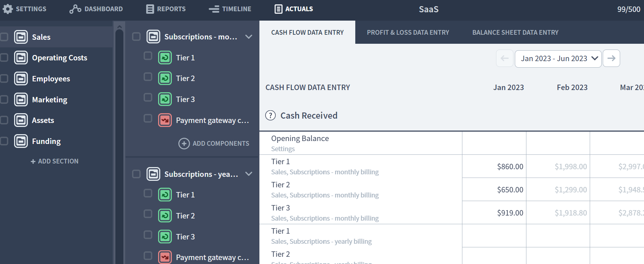Click the 99/500 usage counter
This screenshot has height=264, width=644.
pyautogui.click(x=629, y=9)
